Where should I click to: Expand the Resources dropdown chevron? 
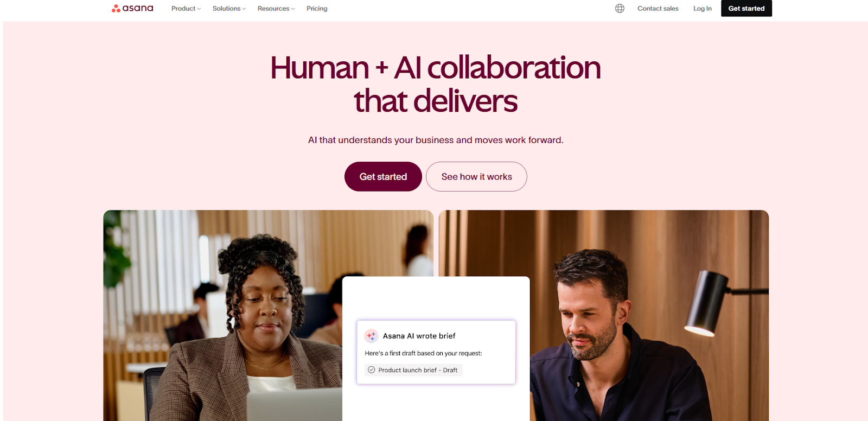point(293,9)
